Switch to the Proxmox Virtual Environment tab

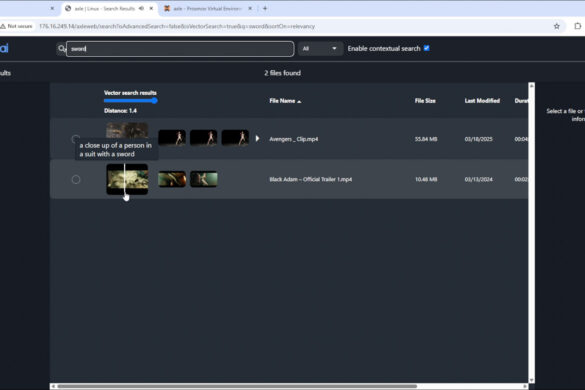coord(207,8)
